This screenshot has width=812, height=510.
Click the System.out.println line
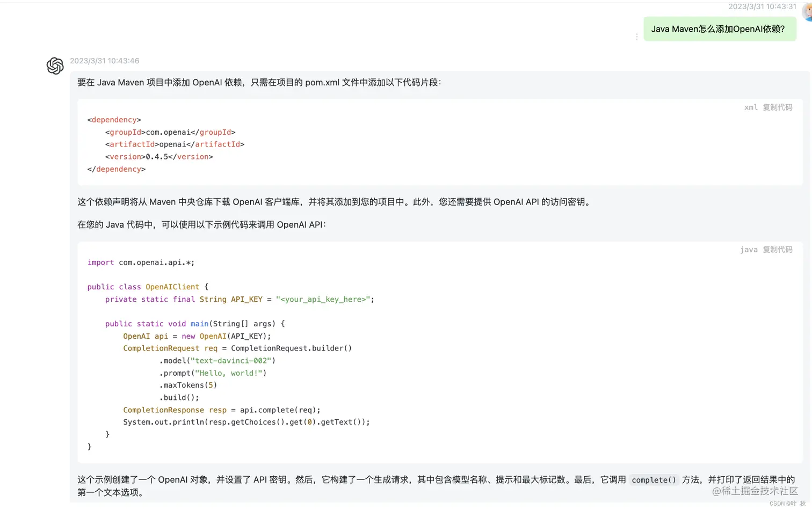[247, 422]
